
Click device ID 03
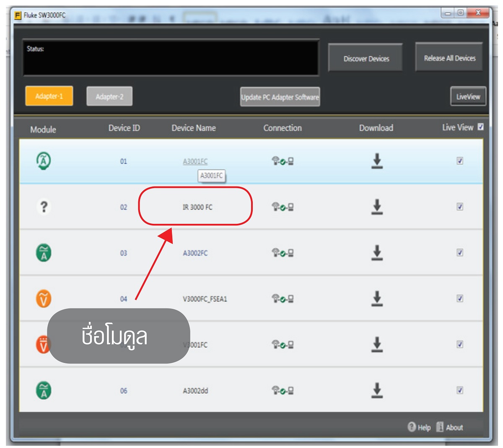[124, 253]
